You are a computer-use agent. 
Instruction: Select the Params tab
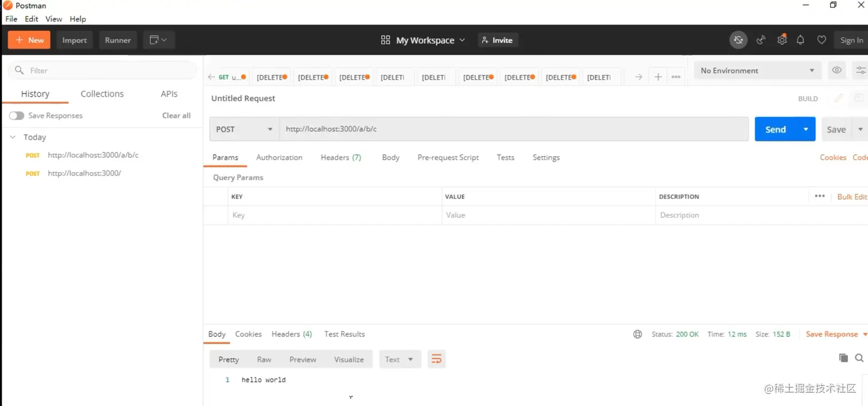(225, 158)
